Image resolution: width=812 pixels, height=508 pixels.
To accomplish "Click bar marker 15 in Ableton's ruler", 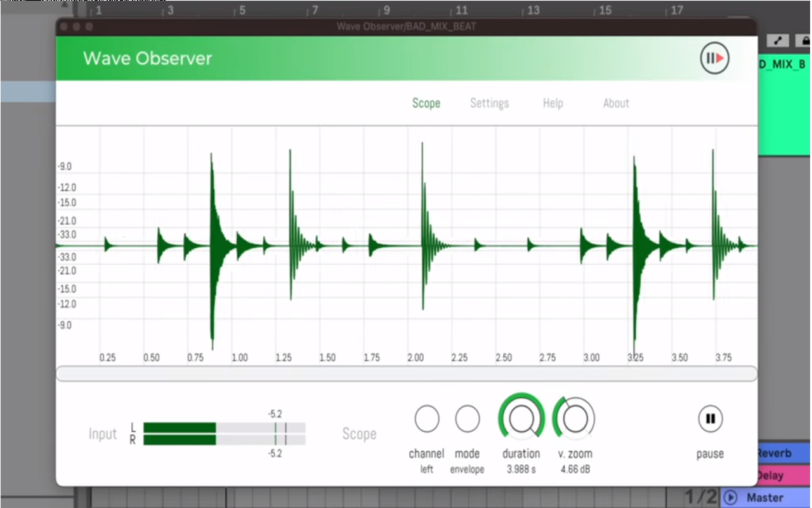I will (606, 11).
